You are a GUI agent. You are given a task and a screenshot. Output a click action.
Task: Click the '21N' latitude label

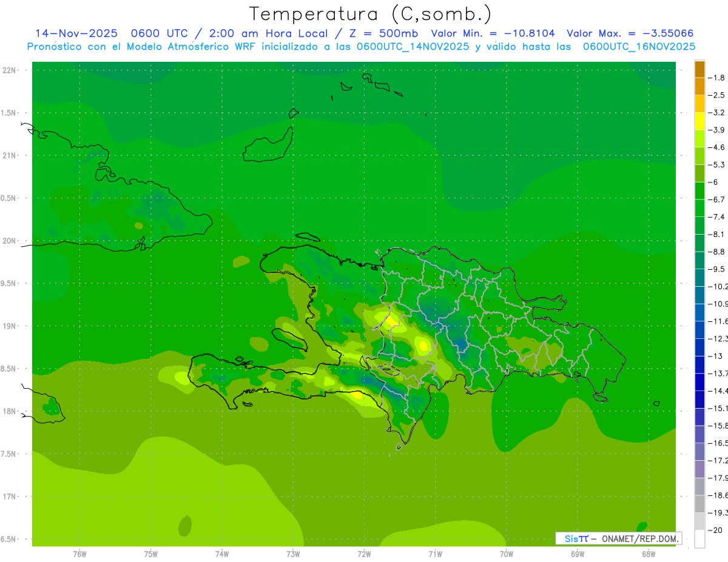pos(8,155)
